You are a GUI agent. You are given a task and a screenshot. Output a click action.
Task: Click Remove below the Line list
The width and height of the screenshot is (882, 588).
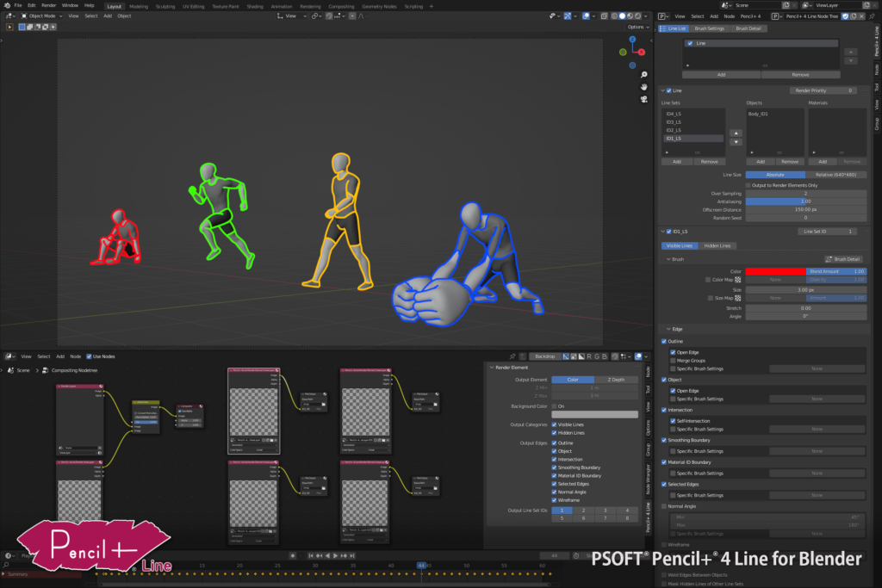801,75
